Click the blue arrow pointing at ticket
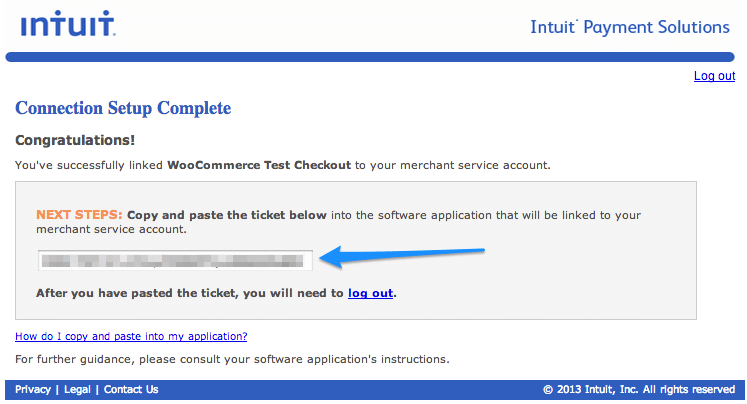Image resolution: width=747 pixels, height=404 pixels. tap(401, 256)
